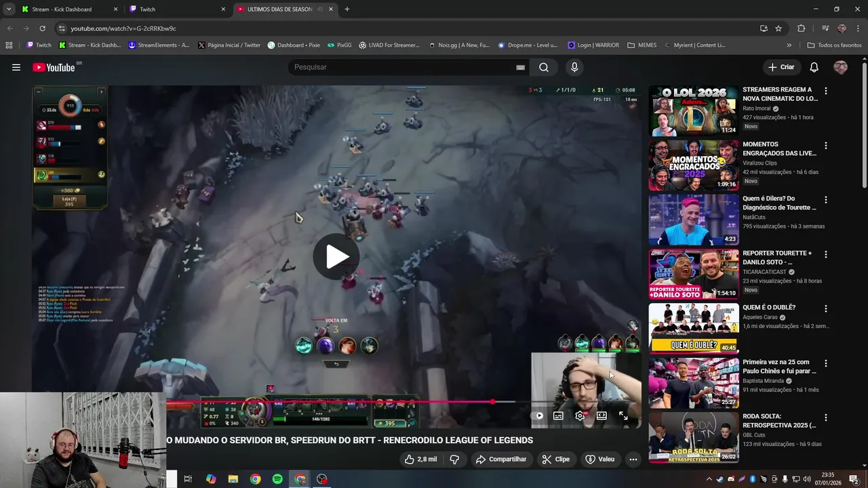Click the Rato Imoral channel name

757,108
